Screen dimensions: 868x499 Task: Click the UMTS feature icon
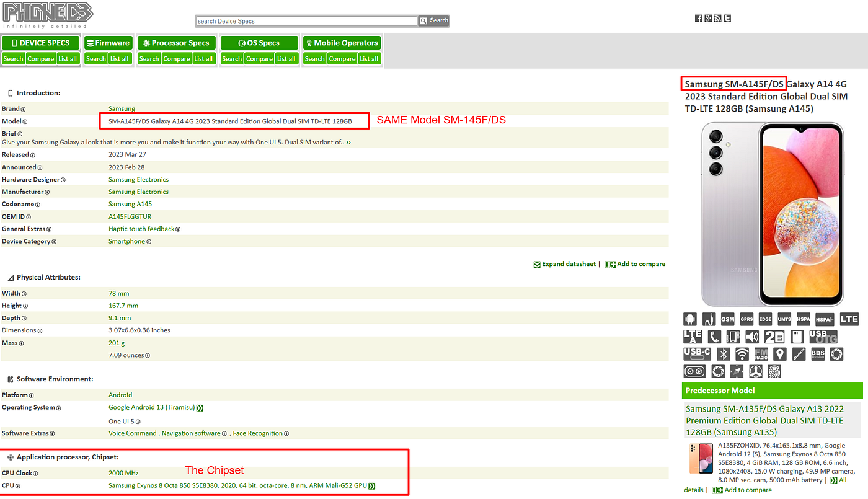(x=784, y=319)
